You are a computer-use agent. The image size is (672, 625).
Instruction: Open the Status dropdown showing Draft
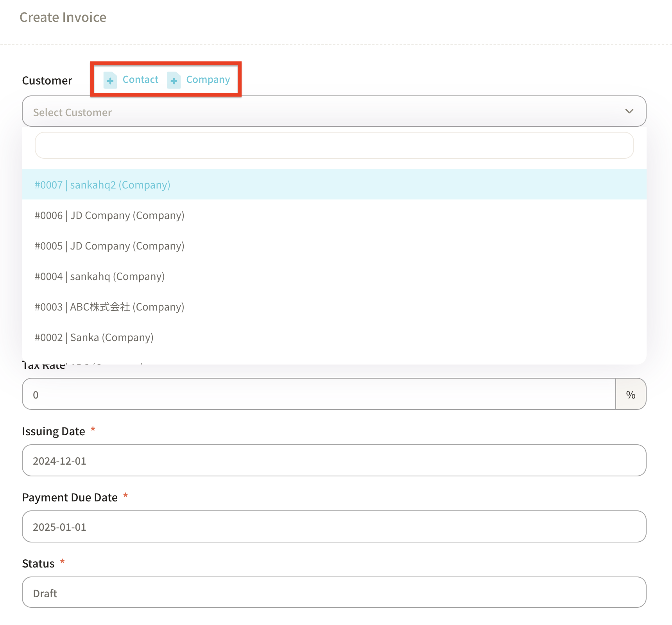[334, 593]
